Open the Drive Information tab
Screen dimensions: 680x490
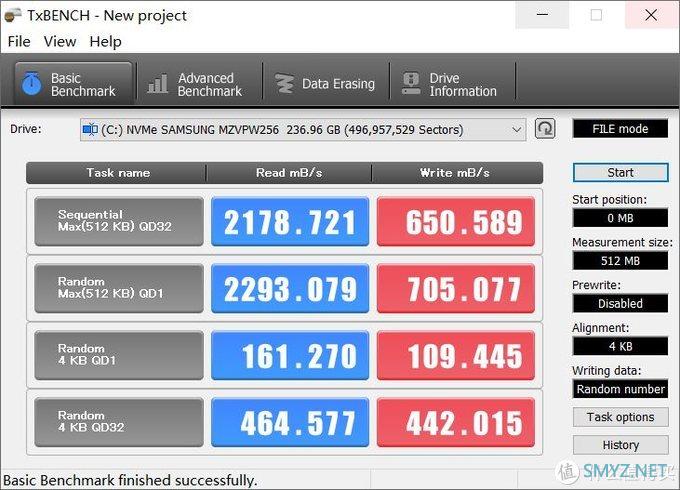[x=452, y=84]
